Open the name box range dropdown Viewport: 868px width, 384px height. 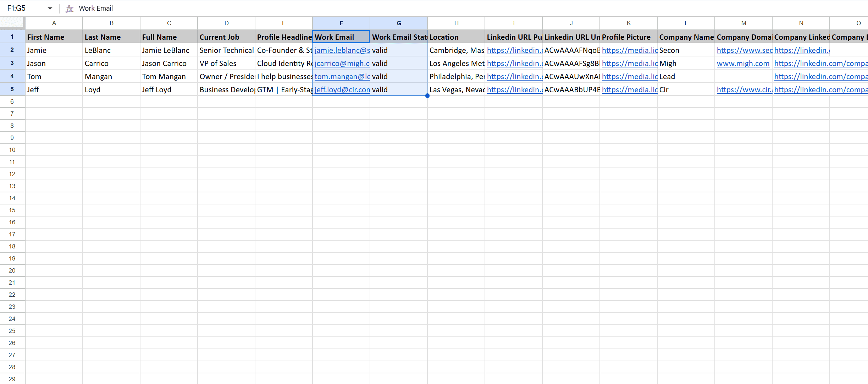point(50,8)
